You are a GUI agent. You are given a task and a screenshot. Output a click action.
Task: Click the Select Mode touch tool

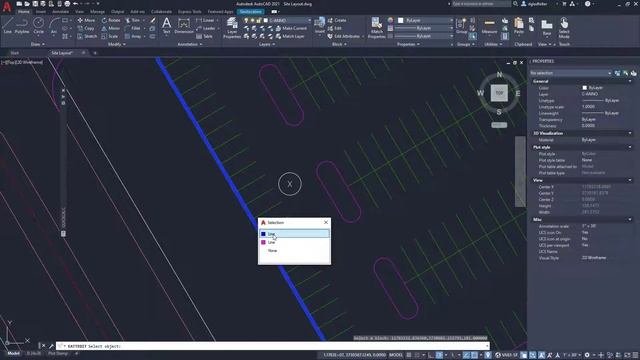point(564,28)
